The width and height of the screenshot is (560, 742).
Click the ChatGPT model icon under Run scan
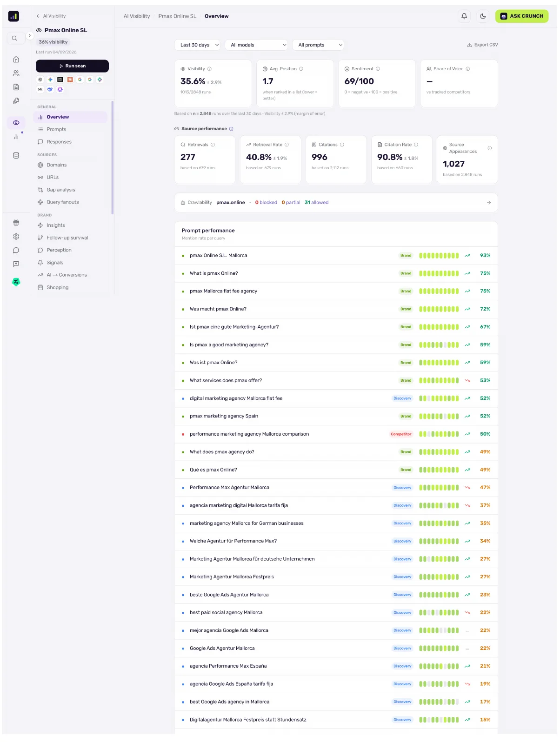click(40, 79)
